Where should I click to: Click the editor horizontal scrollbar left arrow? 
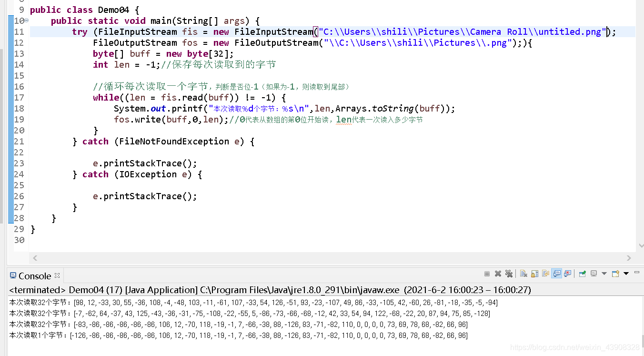[34, 258]
